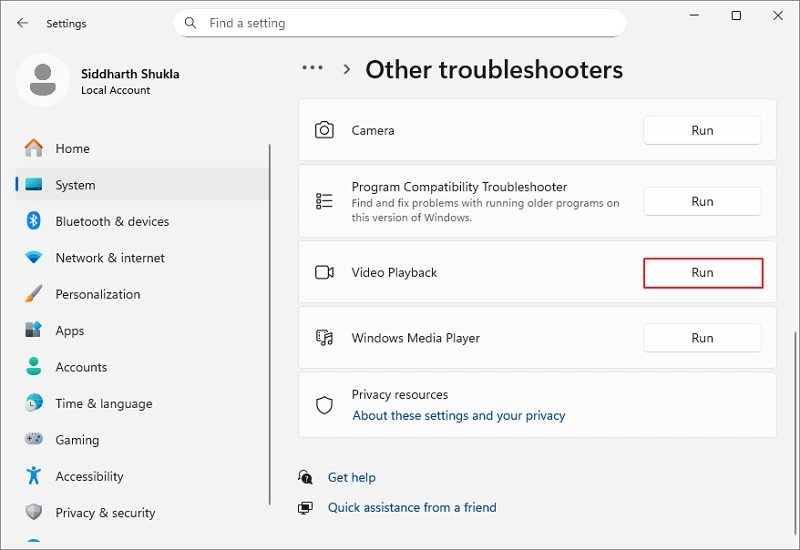This screenshot has width=800, height=550.
Task: Close the Settings window
Action: [x=778, y=15]
